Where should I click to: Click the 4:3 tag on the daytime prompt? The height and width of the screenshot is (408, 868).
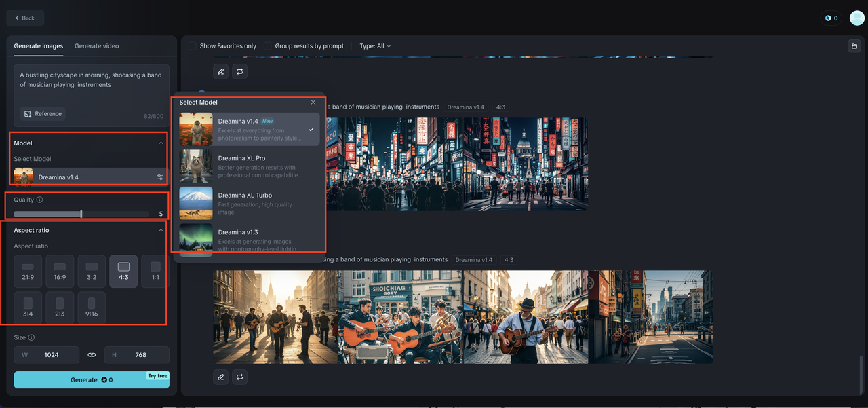pyautogui.click(x=509, y=260)
